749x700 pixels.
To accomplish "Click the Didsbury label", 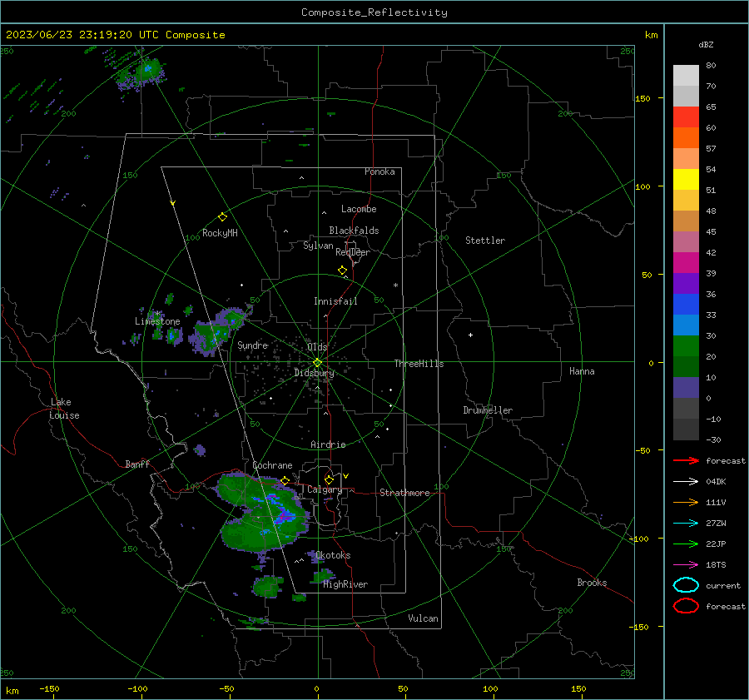I will (x=314, y=373).
